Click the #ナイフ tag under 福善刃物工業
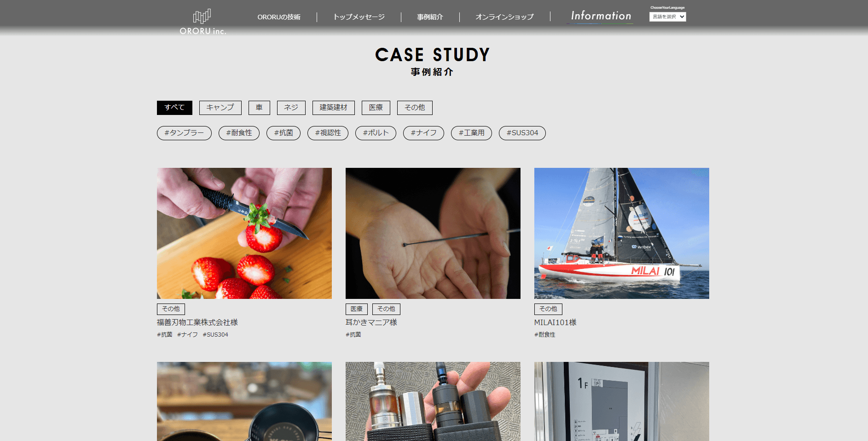Viewport: 868px width, 441px height. pos(187,335)
